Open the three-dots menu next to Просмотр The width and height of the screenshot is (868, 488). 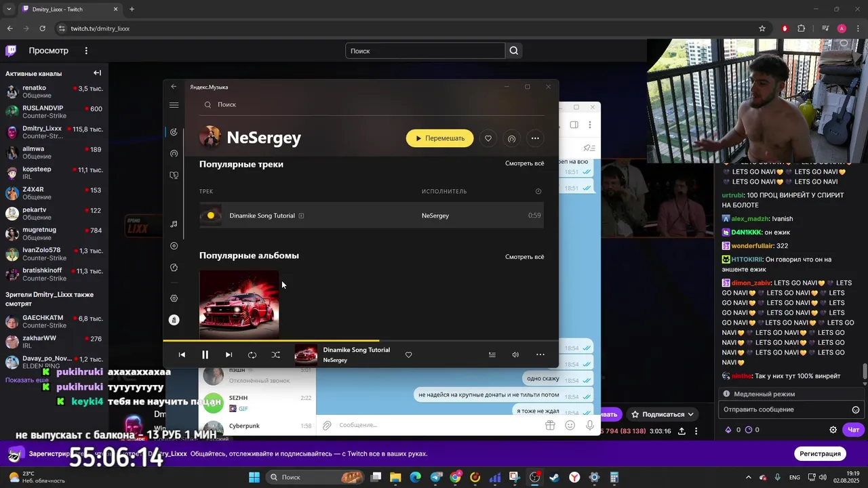click(x=86, y=51)
